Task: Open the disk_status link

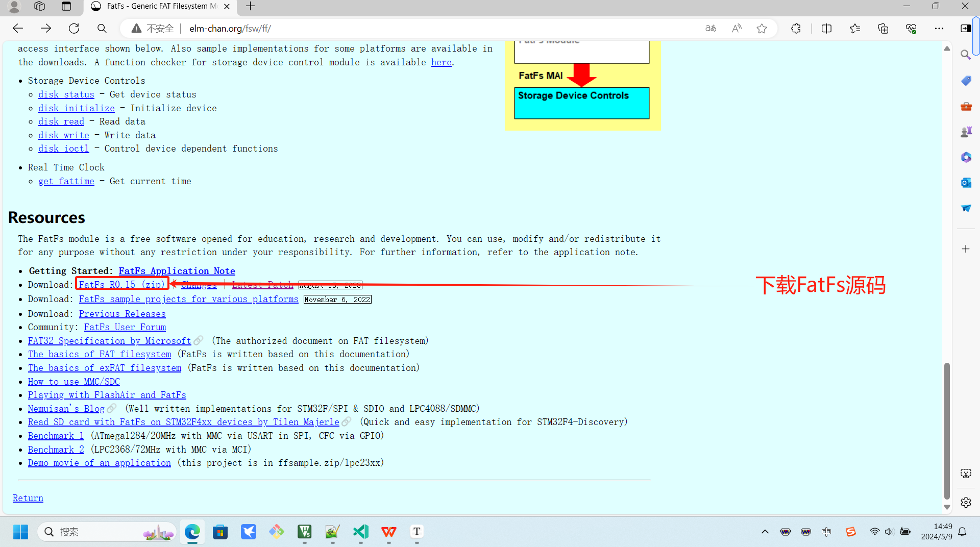Action: point(66,94)
